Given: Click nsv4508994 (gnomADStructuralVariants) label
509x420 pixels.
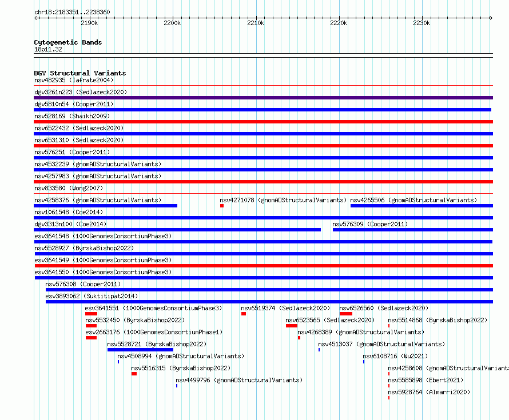Looking at the screenshot, I should tap(181, 356).
